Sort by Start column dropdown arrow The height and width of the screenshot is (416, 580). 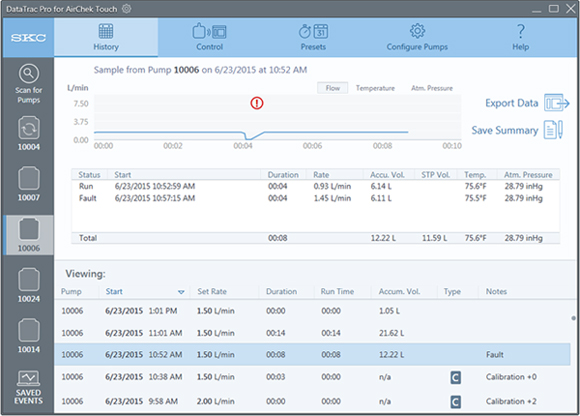point(181,292)
